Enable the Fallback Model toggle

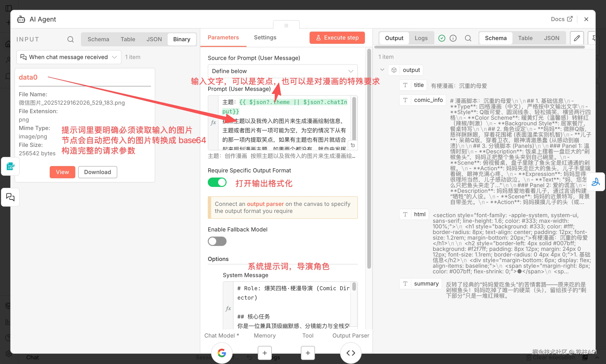(x=217, y=241)
